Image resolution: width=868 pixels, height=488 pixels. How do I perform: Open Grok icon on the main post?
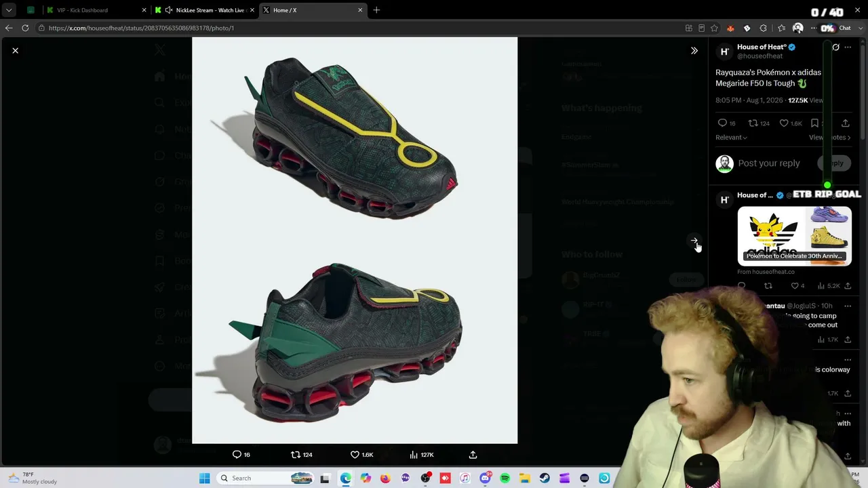pos(835,47)
